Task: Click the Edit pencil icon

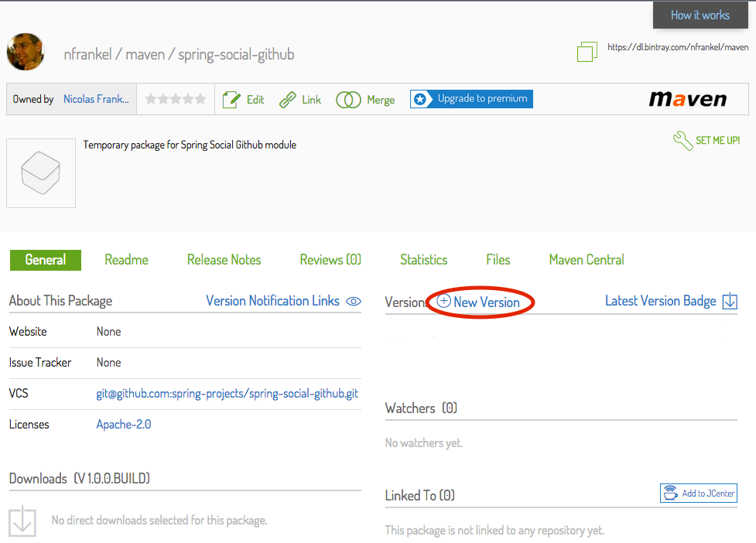Action: click(x=231, y=100)
